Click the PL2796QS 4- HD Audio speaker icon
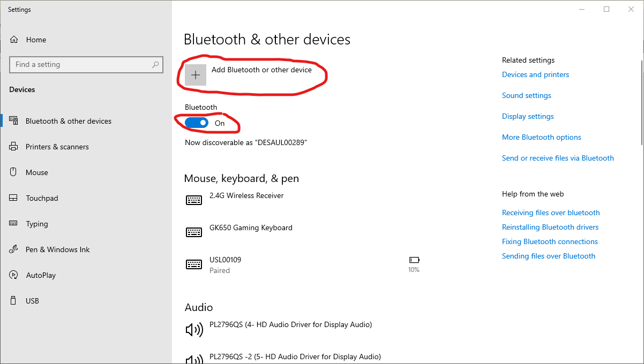The image size is (644, 364). [x=194, y=329]
